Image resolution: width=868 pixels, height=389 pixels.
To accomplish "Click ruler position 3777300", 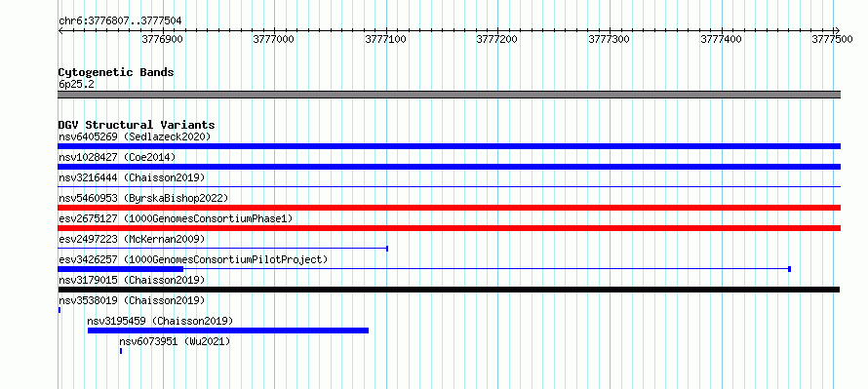I will click(x=609, y=39).
